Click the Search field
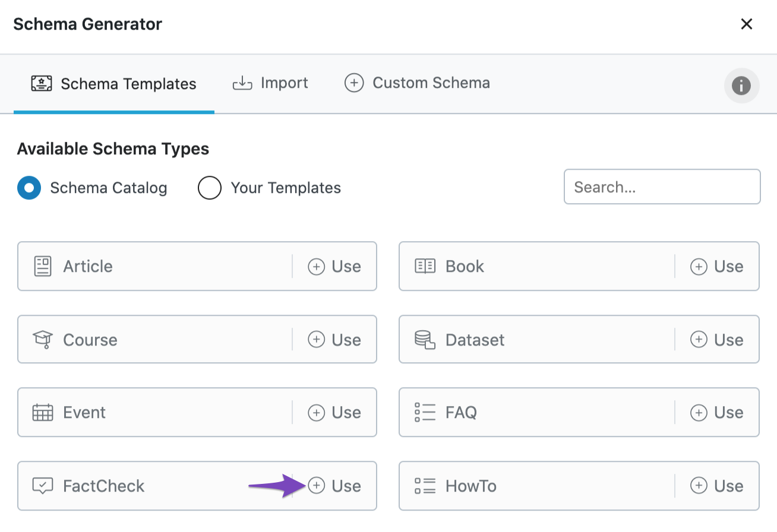Image resolution: width=777 pixels, height=532 pixels. [x=662, y=186]
